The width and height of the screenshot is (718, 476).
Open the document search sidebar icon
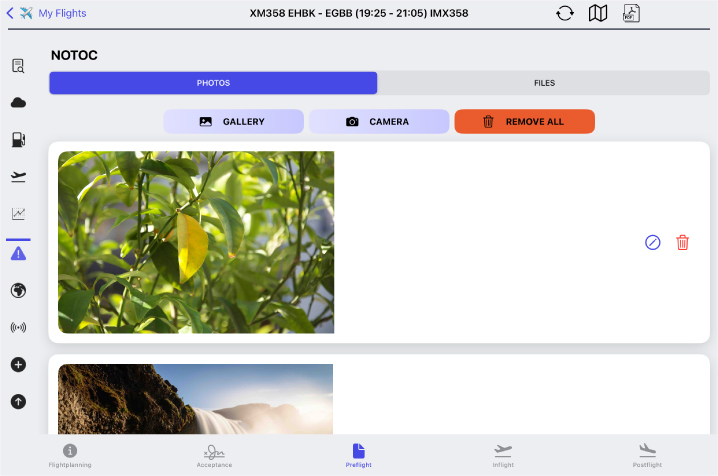click(18, 66)
